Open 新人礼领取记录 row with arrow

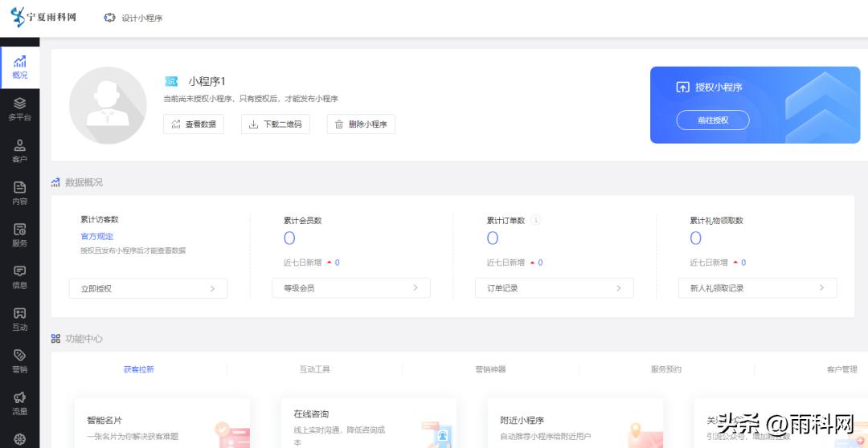[x=757, y=287]
